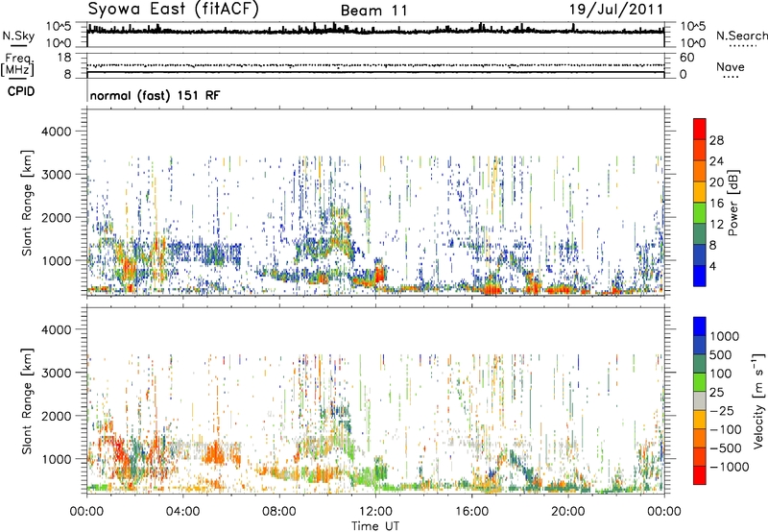Image resolution: width=768 pixels, height=532 pixels.
Task: Click the 'Freq. [MHz]' axis label
Action: 17,65
